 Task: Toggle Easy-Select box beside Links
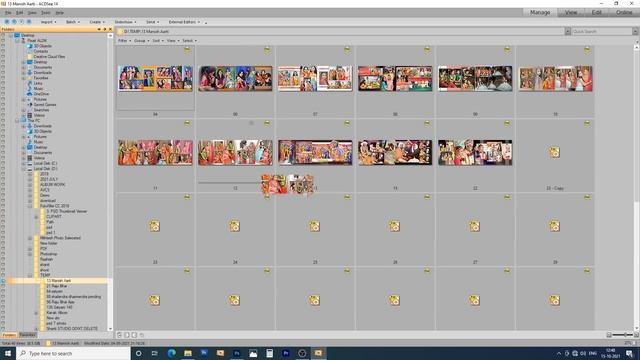(x=3, y=83)
